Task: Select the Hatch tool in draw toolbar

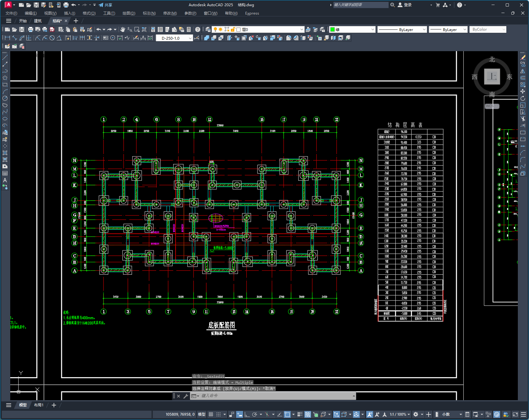Action: tap(5, 153)
